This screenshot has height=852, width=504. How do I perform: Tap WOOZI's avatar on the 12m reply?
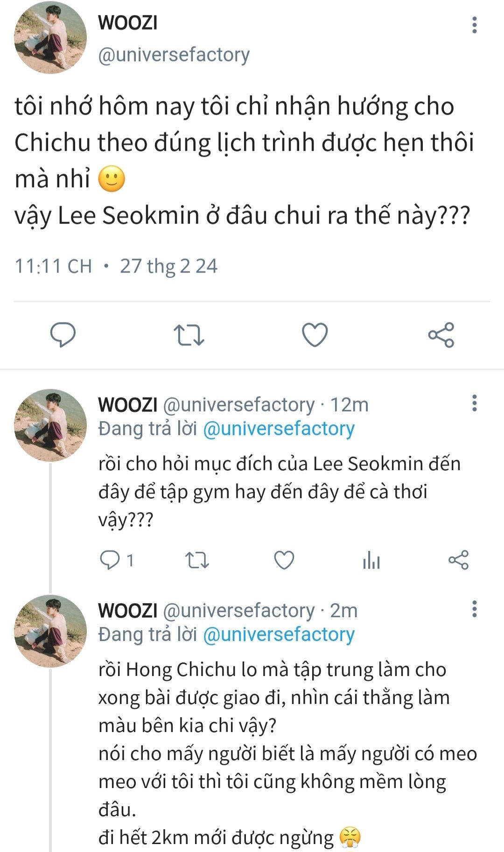[x=50, y=425]
